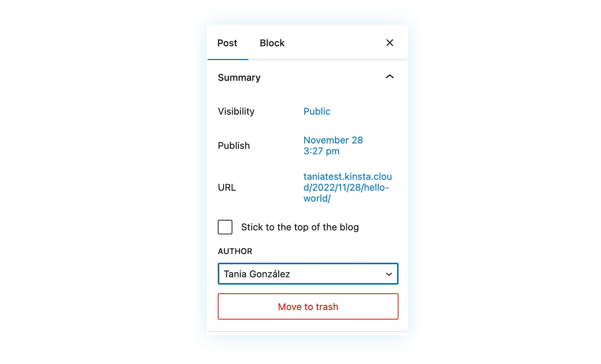Switch to the Post tab
Screen dimensions: 601x364
click(x=227, y=43)
